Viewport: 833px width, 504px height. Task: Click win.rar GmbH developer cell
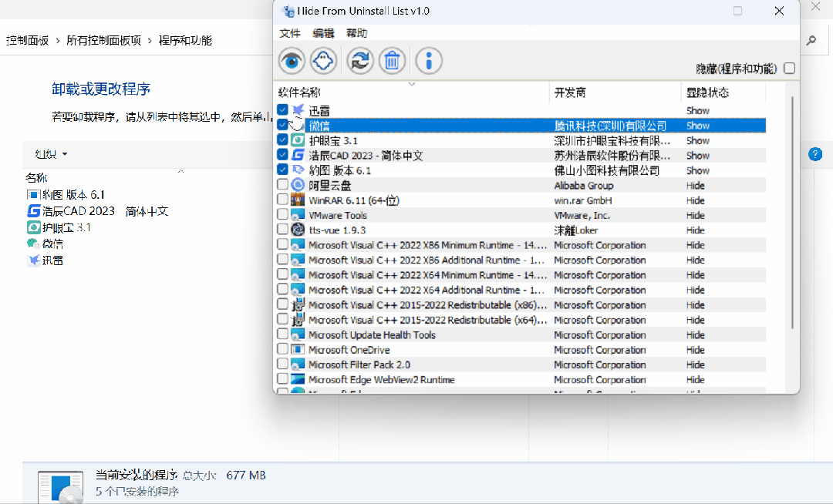tap(583, 200)
